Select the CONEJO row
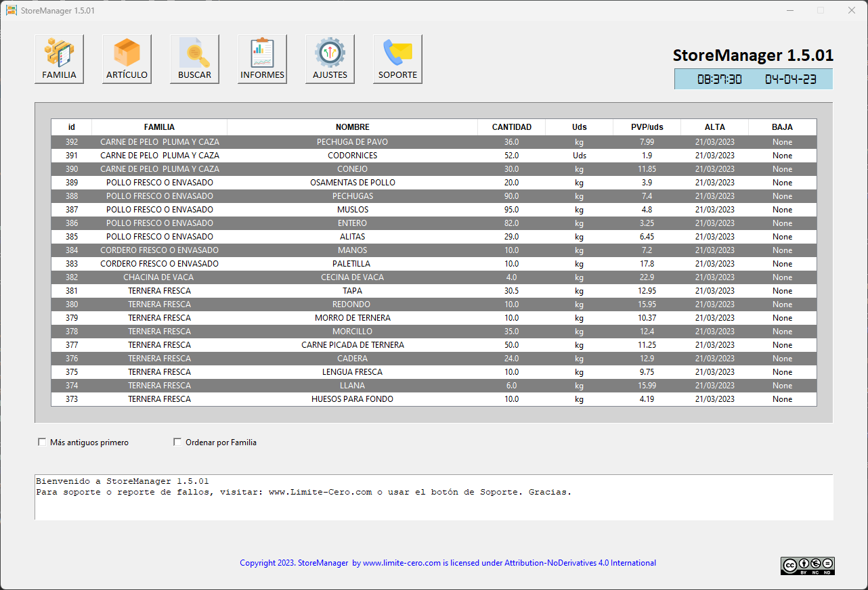This screenshot has width=868, height=590. tap(434, 169)
